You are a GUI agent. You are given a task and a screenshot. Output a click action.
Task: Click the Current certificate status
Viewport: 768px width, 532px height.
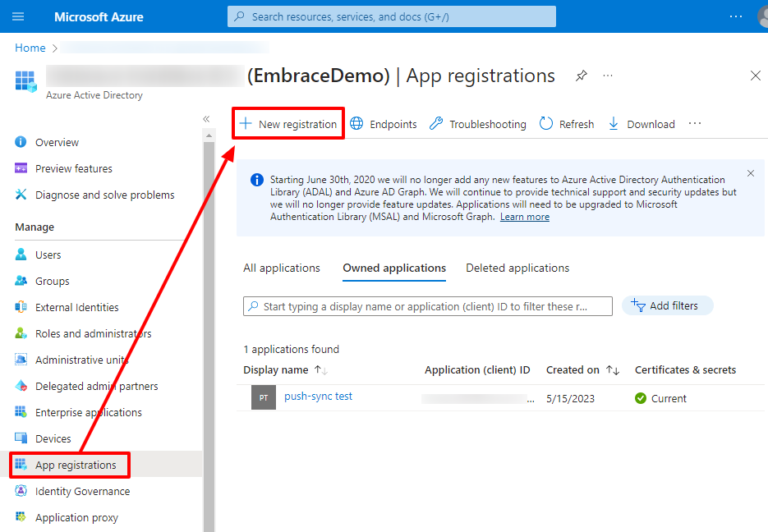tap(660, 398)
